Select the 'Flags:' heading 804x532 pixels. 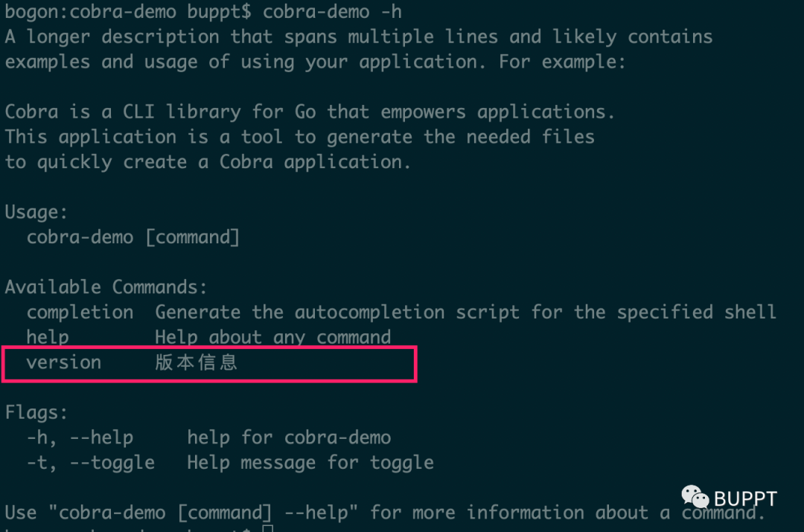coord(36,413)
